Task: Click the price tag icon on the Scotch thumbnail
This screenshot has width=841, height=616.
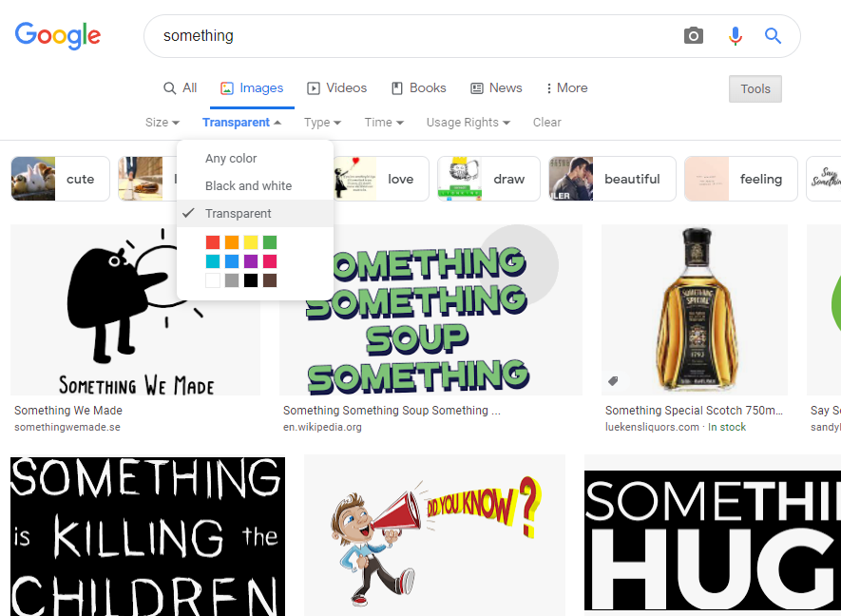Action: [x=614, y=379]
